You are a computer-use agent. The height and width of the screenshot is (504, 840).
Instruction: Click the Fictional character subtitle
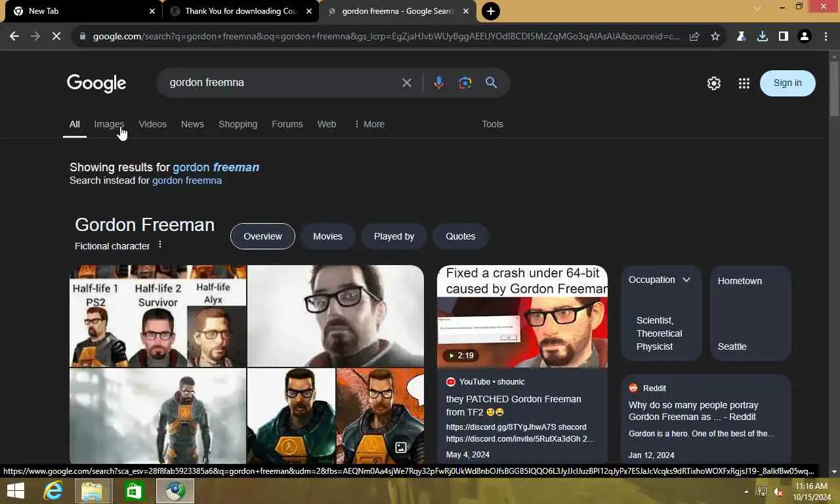112,246
